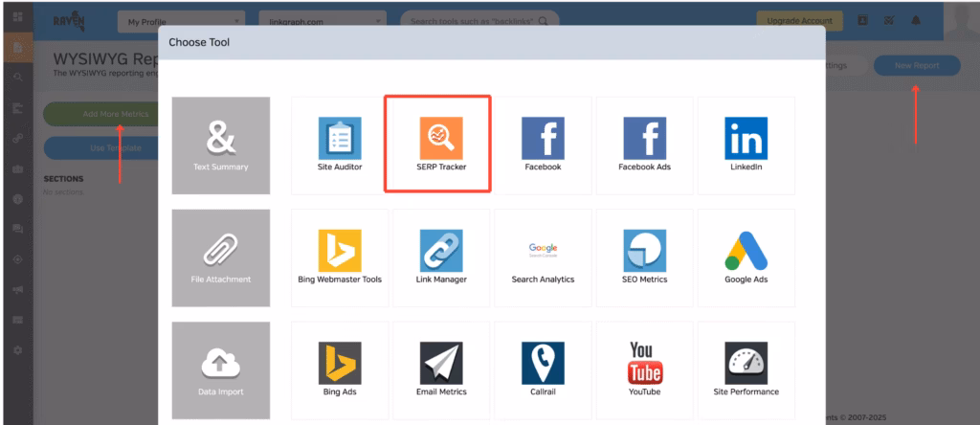
Task: Open Bing Webmaster Tools option
Action: tap(340, 255)
